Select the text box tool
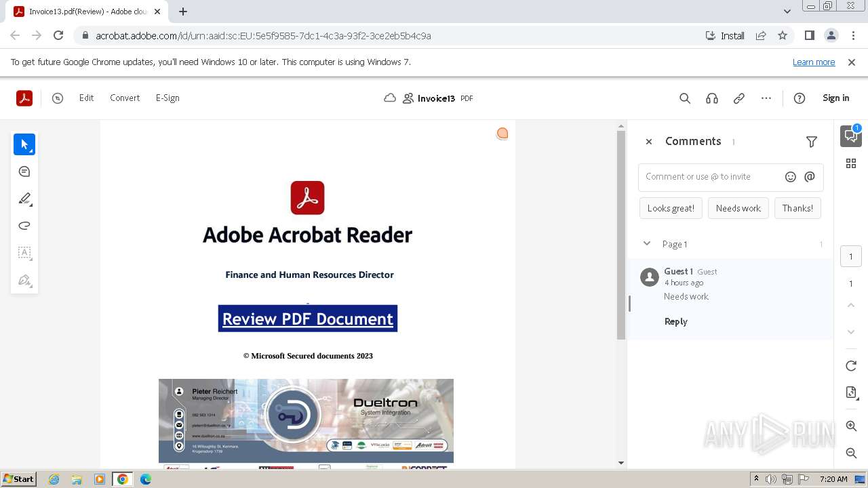 (x=24, y=253)
